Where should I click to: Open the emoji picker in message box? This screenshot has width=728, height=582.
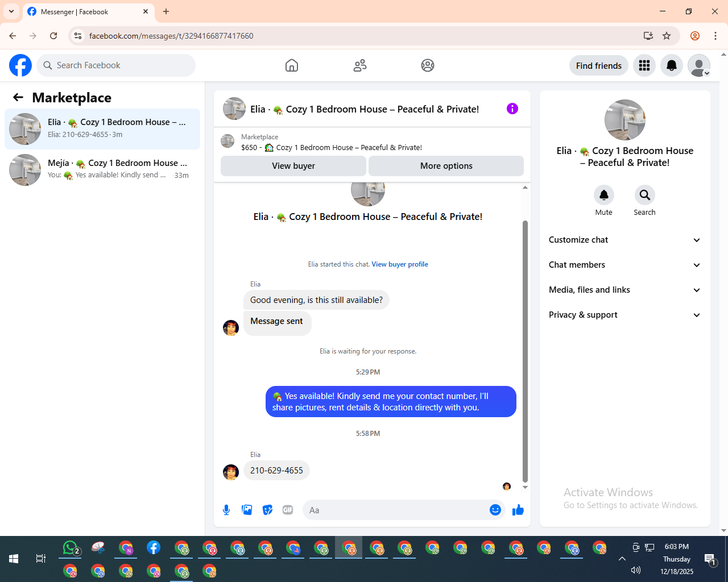495,510
